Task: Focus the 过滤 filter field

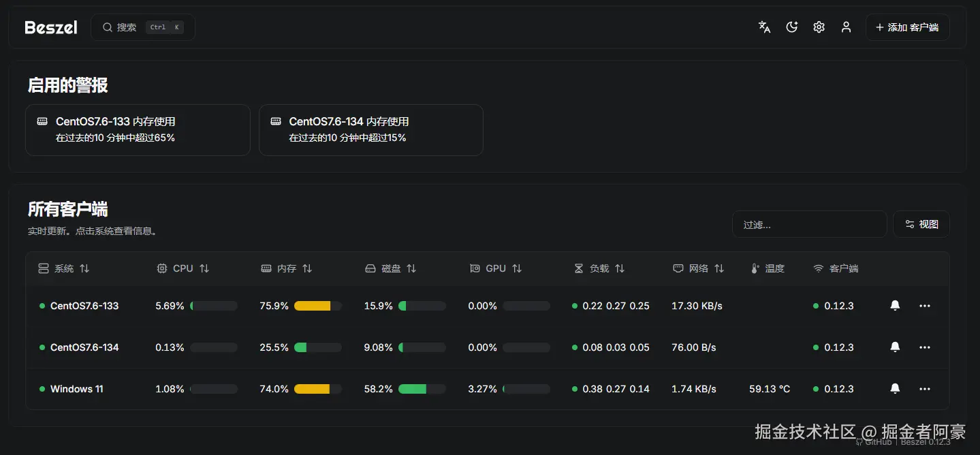Action: pyautogui.click(x=809, y=224)
